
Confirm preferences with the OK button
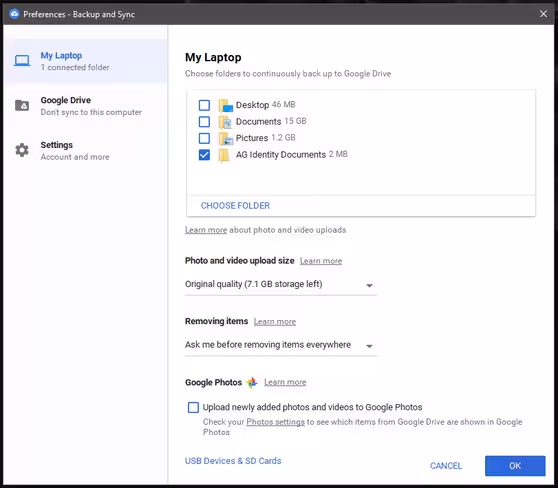(515, 466)
